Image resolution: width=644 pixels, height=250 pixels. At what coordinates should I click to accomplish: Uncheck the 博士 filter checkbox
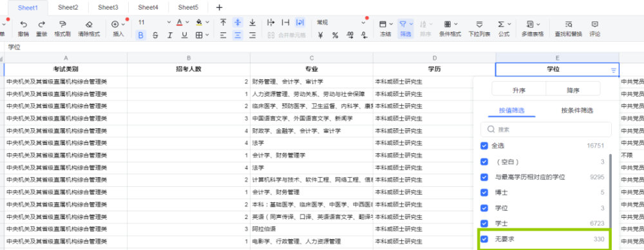click(x=484, y=193)
